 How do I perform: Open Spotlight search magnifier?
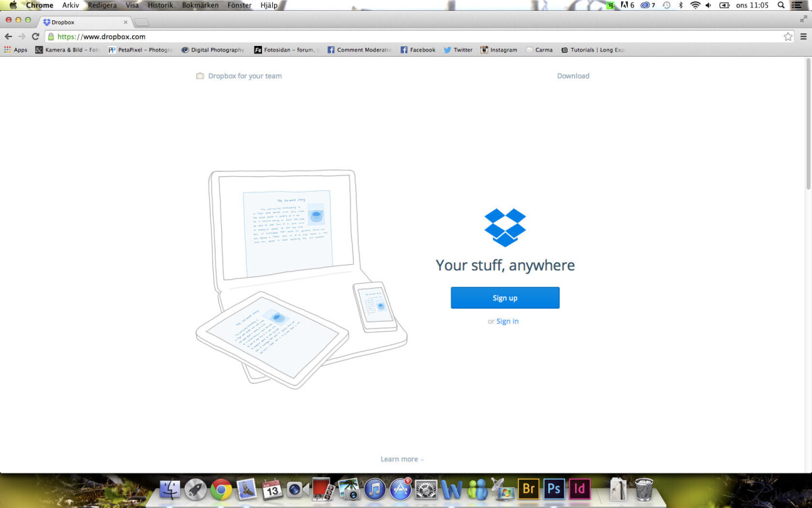781,5
